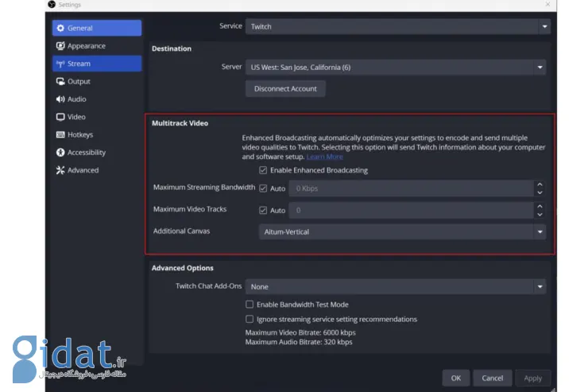The image size is (588, 392).
Task: Click the General gear icon in sidebar
Action: point(60,28)
